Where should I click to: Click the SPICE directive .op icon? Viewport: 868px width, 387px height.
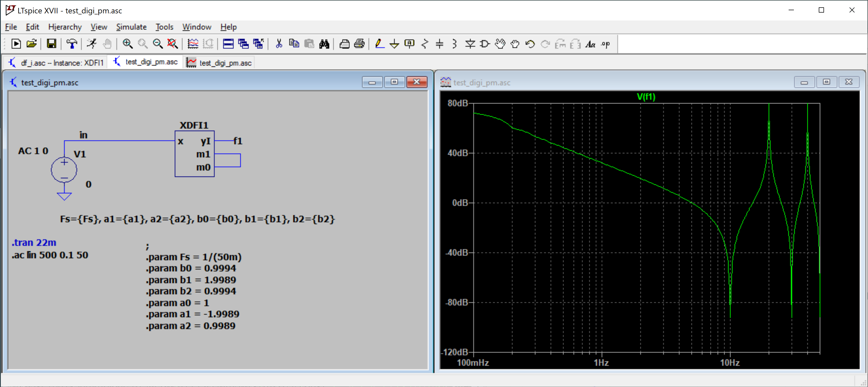(605, 44)
